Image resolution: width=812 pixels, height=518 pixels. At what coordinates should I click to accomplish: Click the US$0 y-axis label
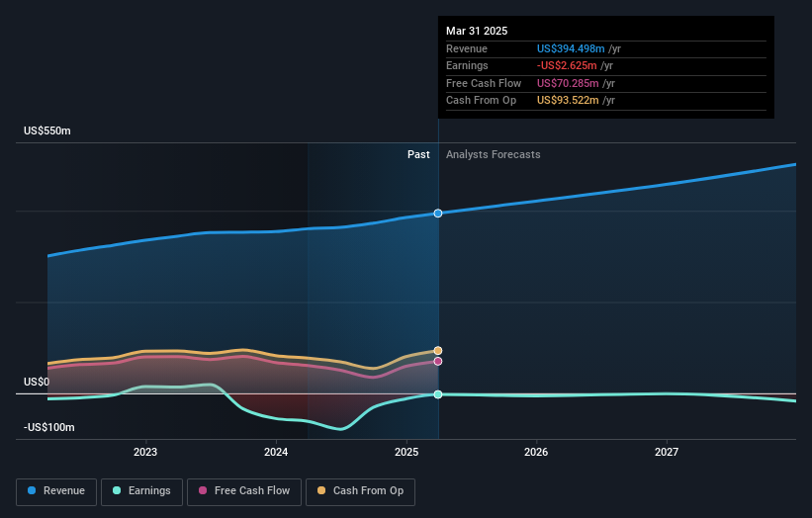37,382
